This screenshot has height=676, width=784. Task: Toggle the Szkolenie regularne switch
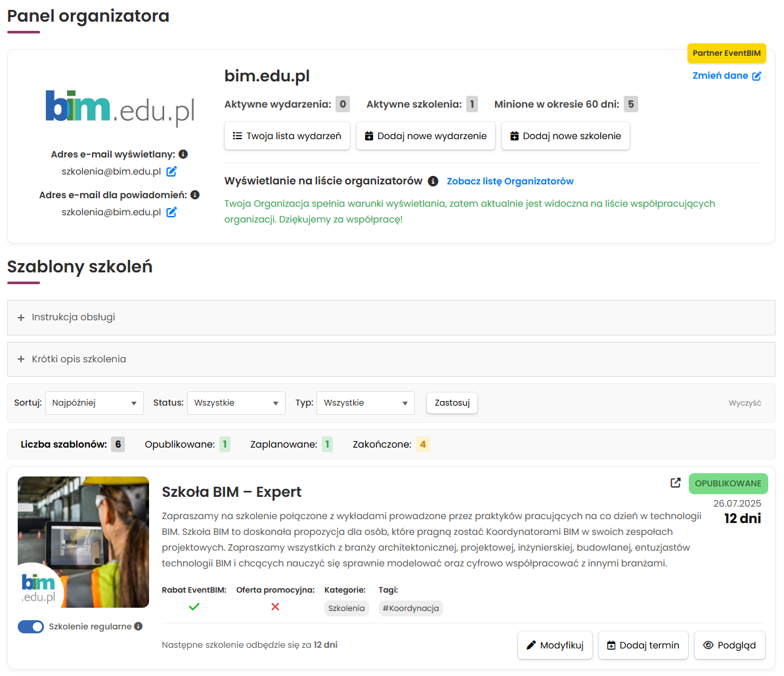point(31,627)
